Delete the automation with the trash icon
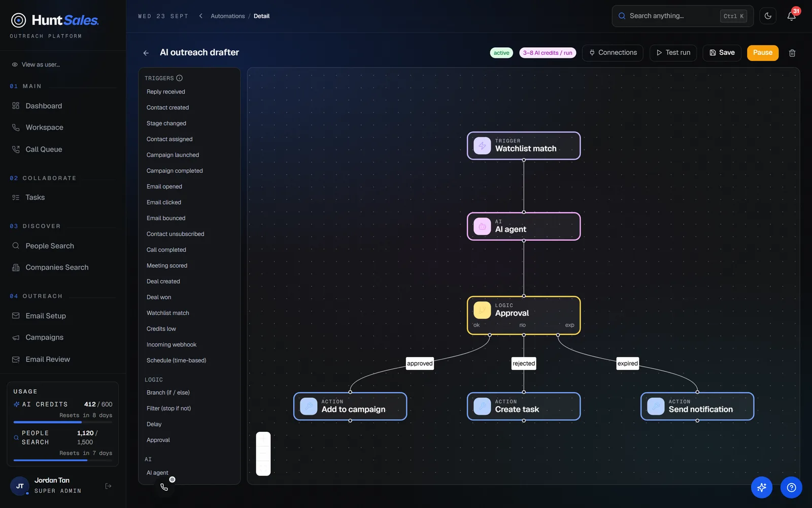The height and width of the screenshot is (508, 812). 792,53
